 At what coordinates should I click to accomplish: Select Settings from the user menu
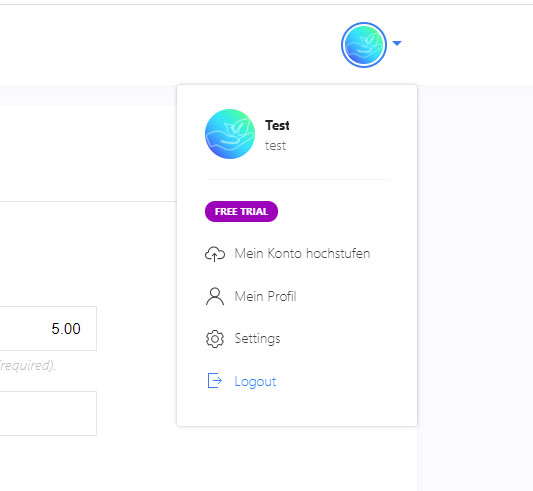pyautogui.click(x=257, y=339)
